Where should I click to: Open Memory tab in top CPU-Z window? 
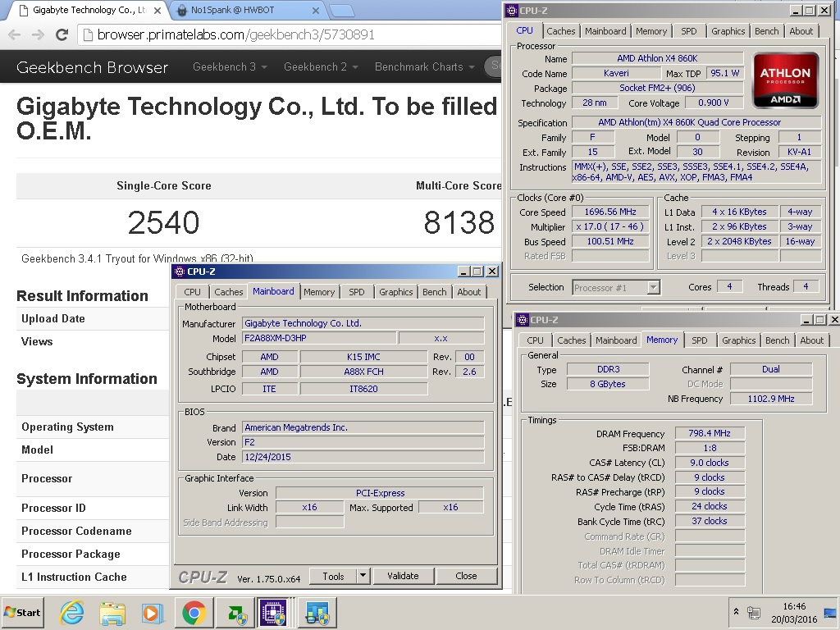coord(651,31)
